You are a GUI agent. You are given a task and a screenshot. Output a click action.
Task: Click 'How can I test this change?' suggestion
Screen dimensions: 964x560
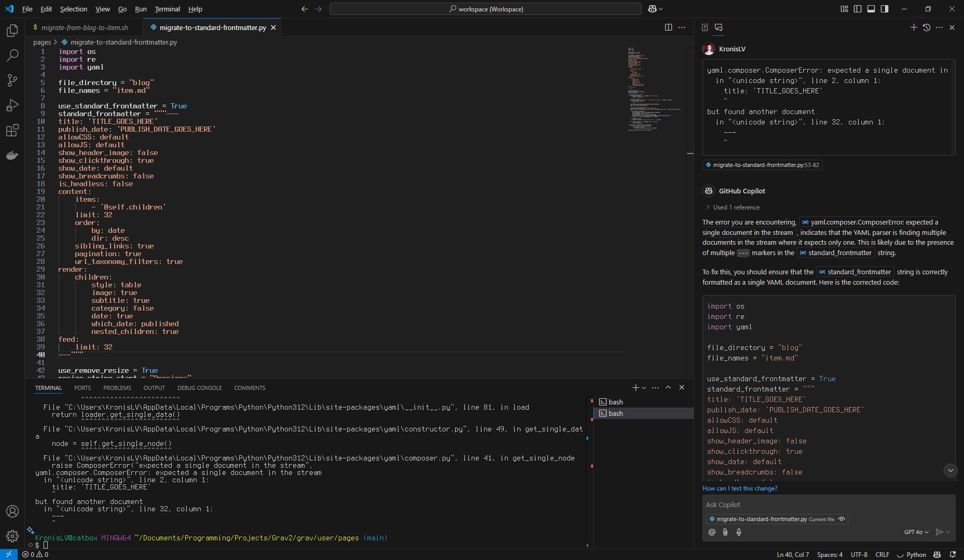click(x=740, y=488)
